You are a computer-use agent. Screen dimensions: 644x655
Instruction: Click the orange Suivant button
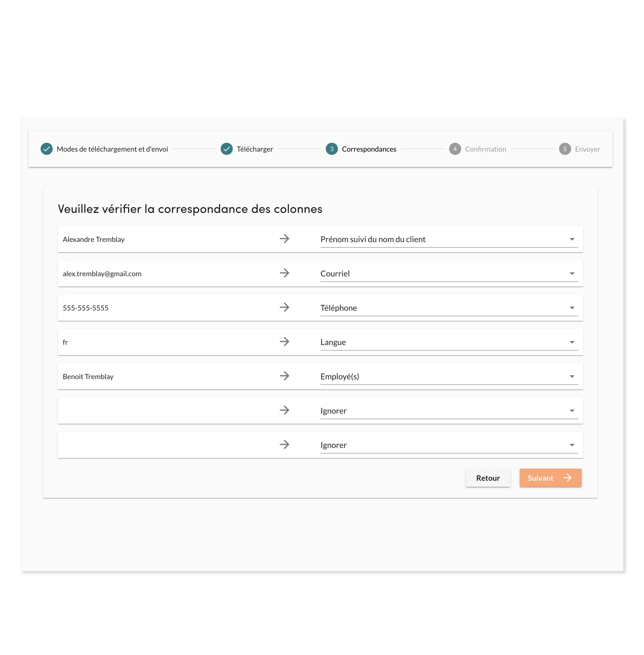pyautogui.click(x=550, y=478)
